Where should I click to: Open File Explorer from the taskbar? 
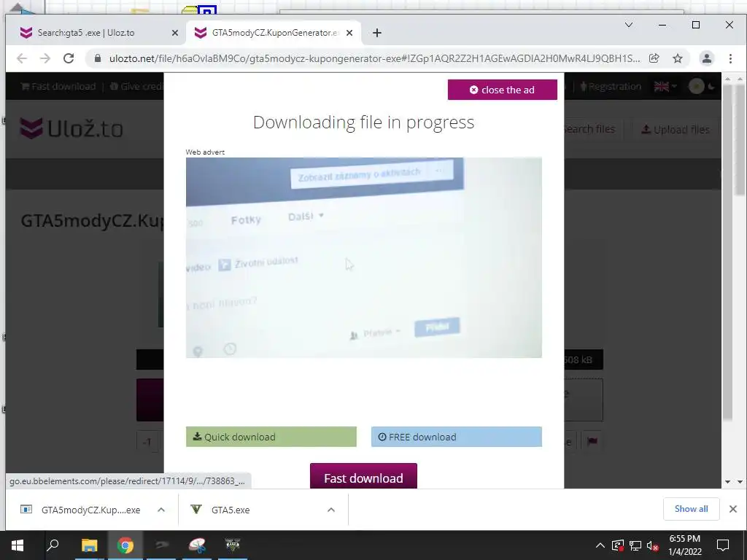click(89, 545)
